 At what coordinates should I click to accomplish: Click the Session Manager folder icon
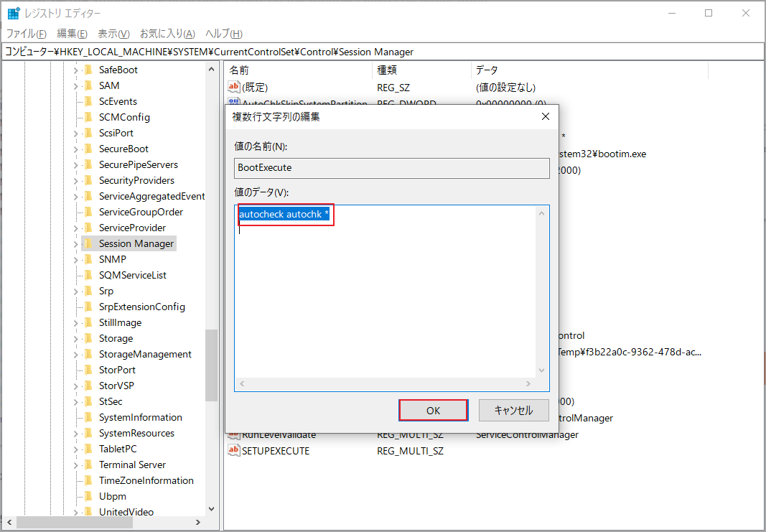click(x=89, y=243)
